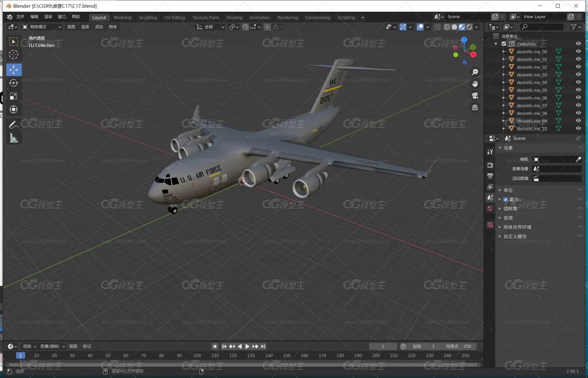Viewport: 588px width, 378px height.
Task: Open View Layer properties tab
Action: (490, 187)
